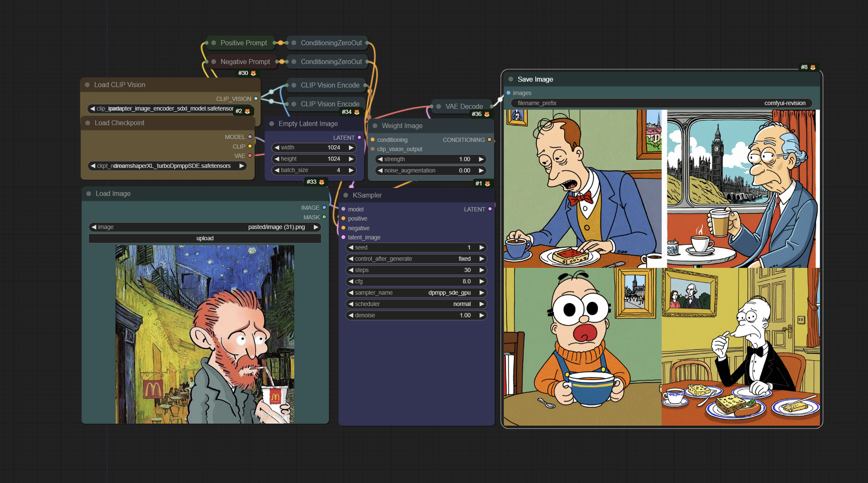The height and width of the screenshot is (483, 868).
Task: Click the #1 node badge fox icon
Action: pos(487,184)
